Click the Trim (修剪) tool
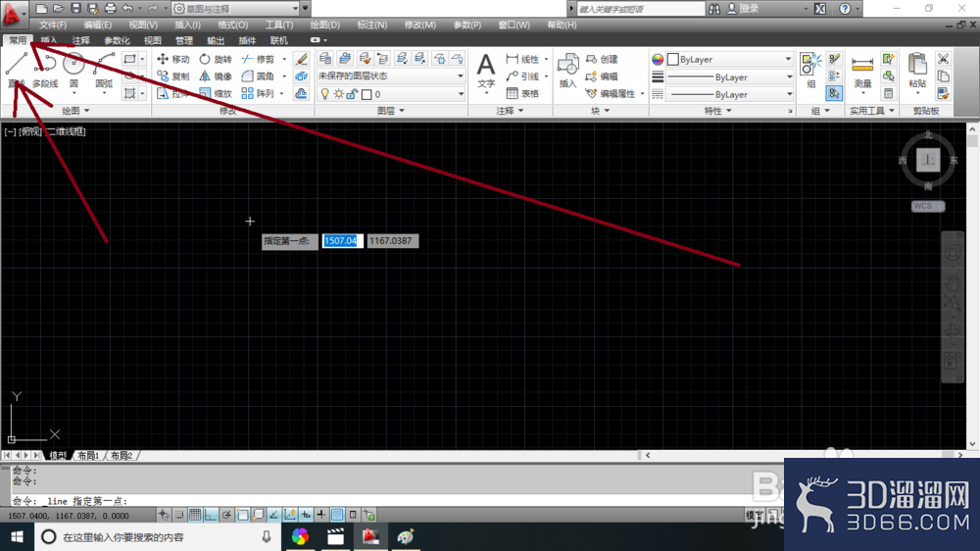The image size is (980, 551). [258, 59]
